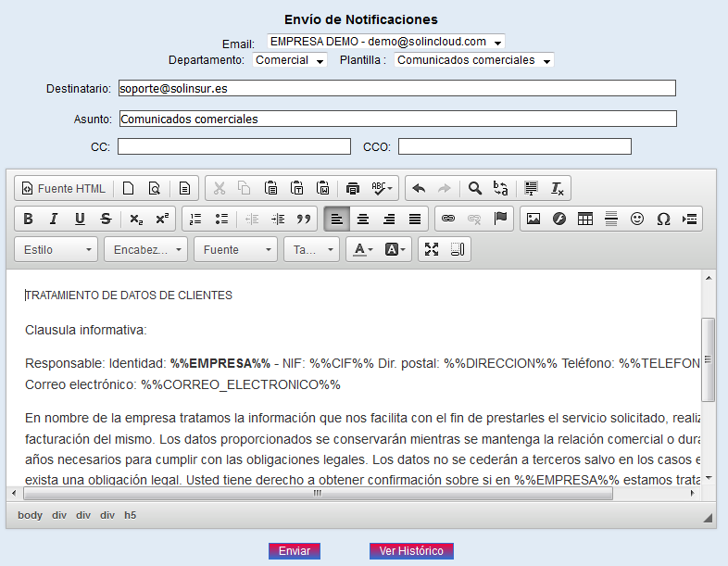This screenshot has width=728, height=566.
Task: Insert page break icon
Action: point(689,219)
